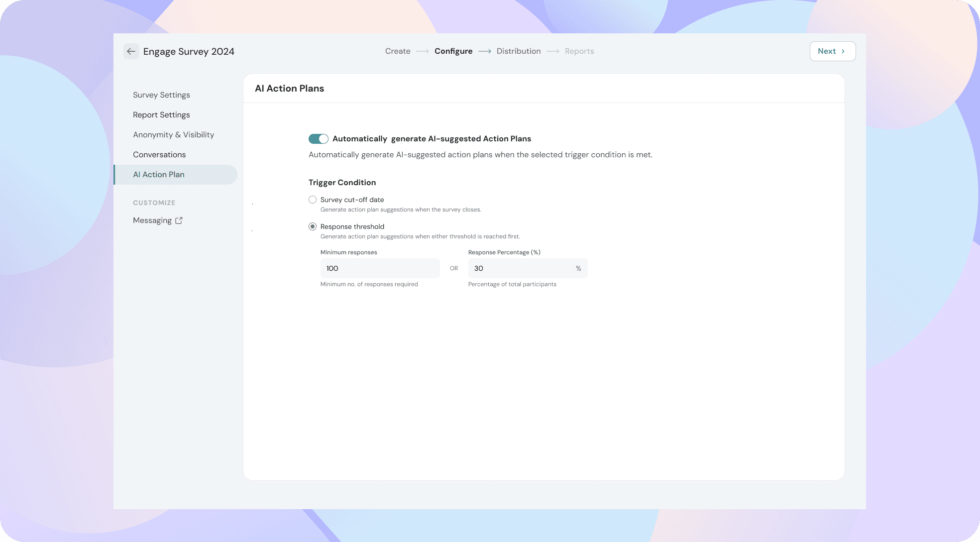
Task: Click the 'Minimum no. of responses required' hint
Action: [369, 284]
